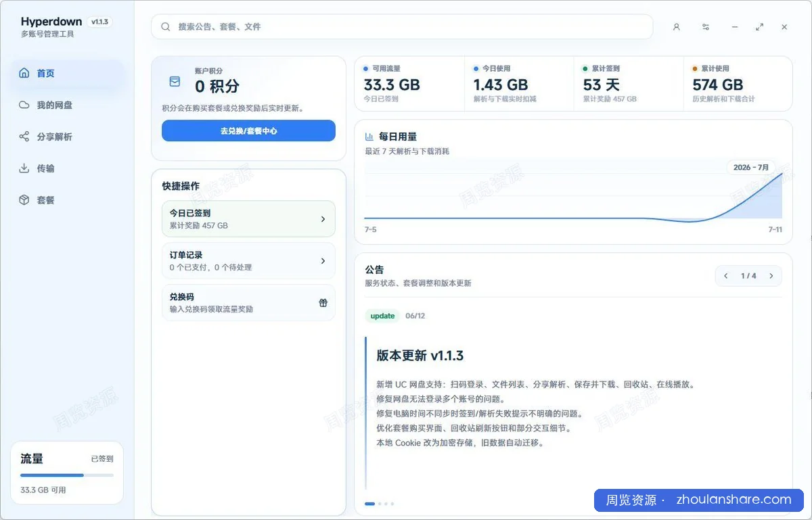The height and width of the screenshot is (520, 812).
Task: Click the 账户积分 wallet icon
Action: 175,81
